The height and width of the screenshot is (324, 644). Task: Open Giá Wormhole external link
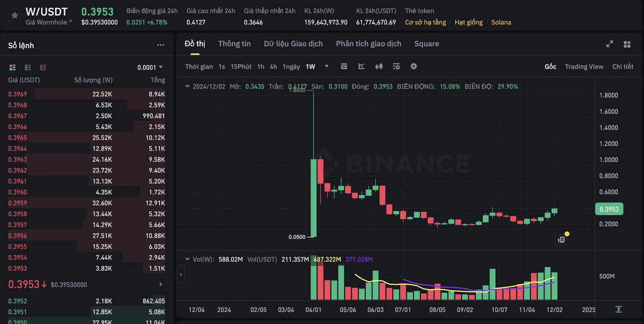tap(48, 23)
